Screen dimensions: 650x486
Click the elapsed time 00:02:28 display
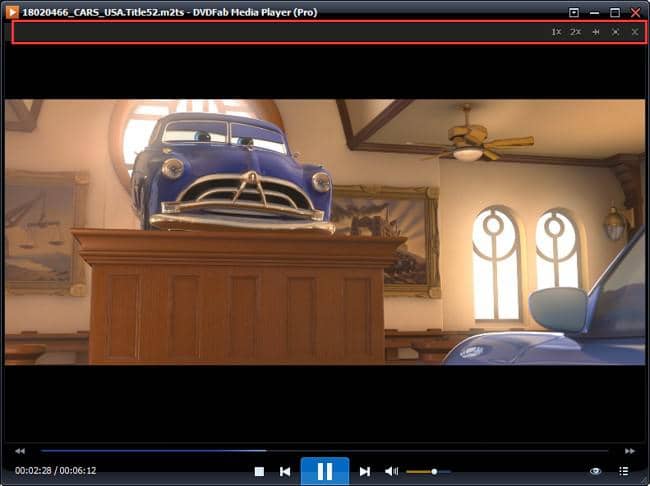click(x=33, y=471)
